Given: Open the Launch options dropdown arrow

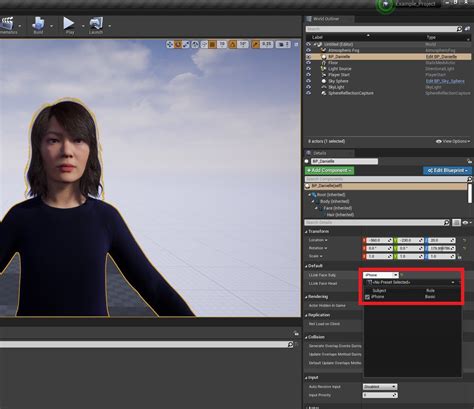Looking at the screenshot, I should [x=109, y=26].
